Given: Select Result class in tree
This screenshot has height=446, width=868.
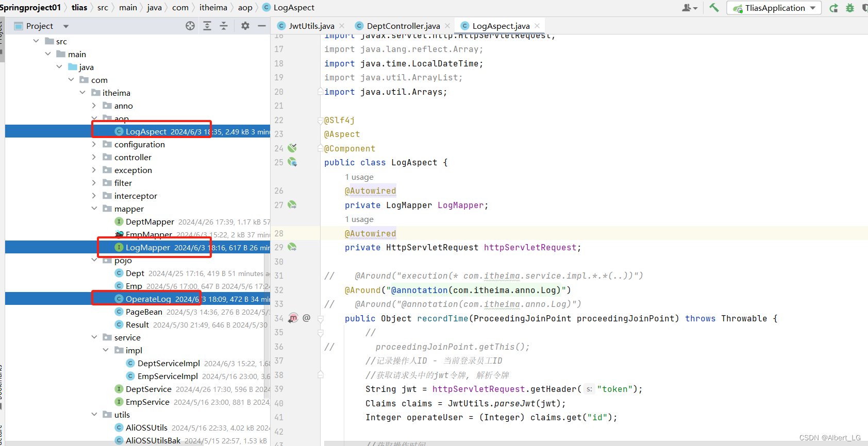Looking at the screenshot, I should click(x=138, y=324).
